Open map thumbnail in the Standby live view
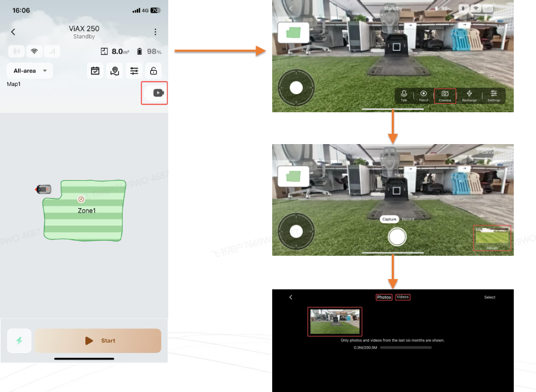Screen dimensions: 536x392 pyautogui.click(x=294, y=33)
